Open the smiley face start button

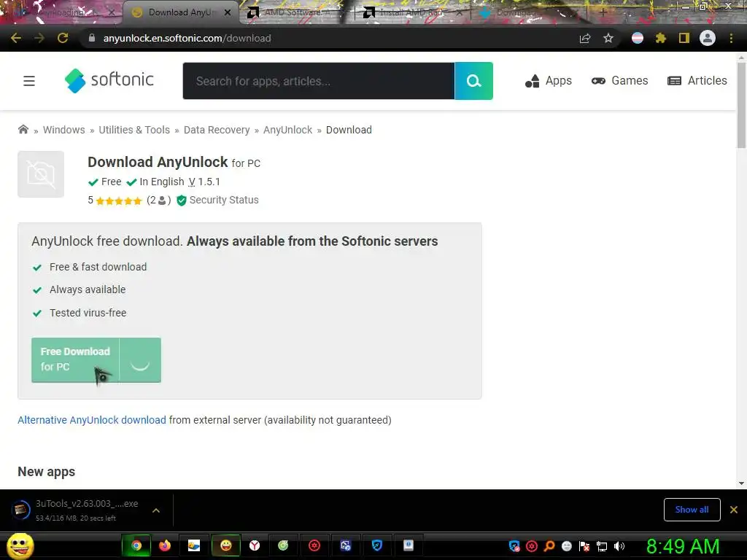click(20, 545)
